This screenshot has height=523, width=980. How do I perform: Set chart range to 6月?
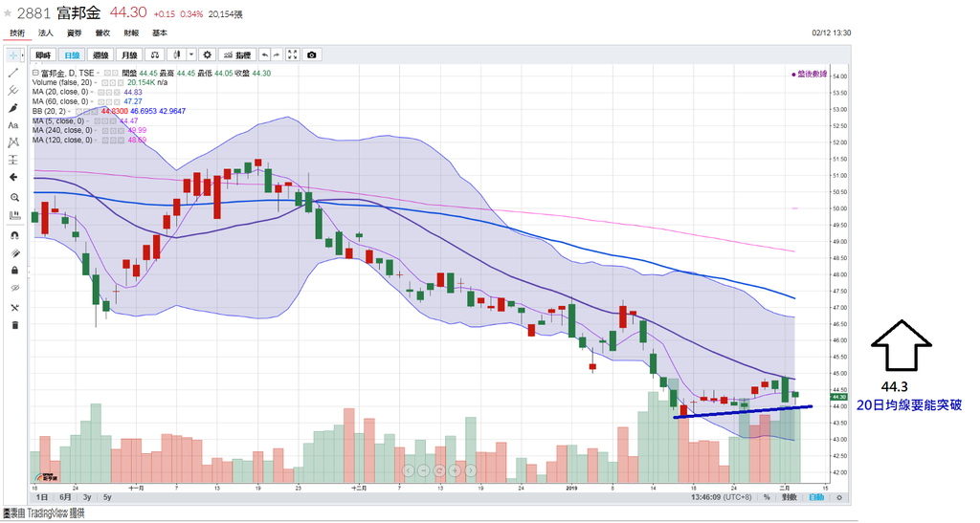pyautogui.click(x=65, y=497)
